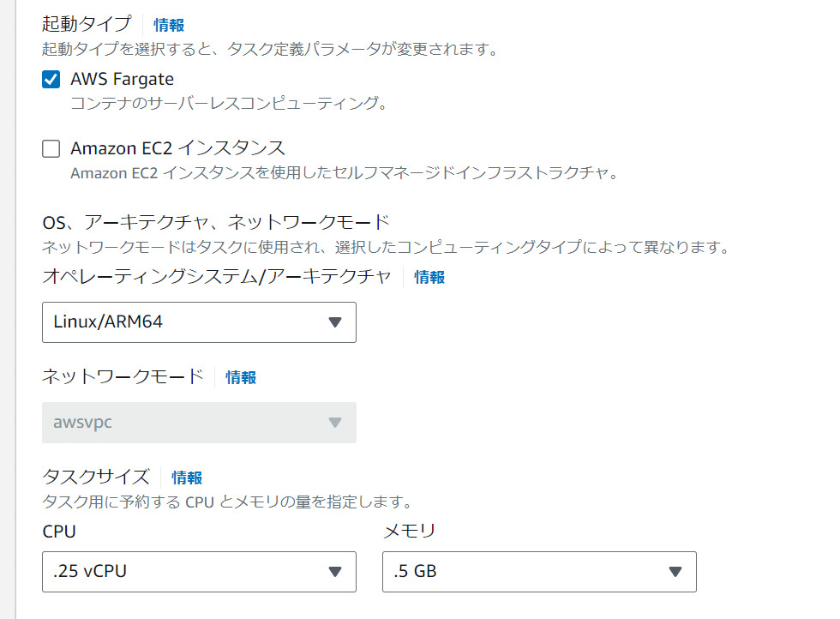Screen dimensions: 840x619
Task: Click the arrow icon in メモリ selector
Action: pos(675,571)
